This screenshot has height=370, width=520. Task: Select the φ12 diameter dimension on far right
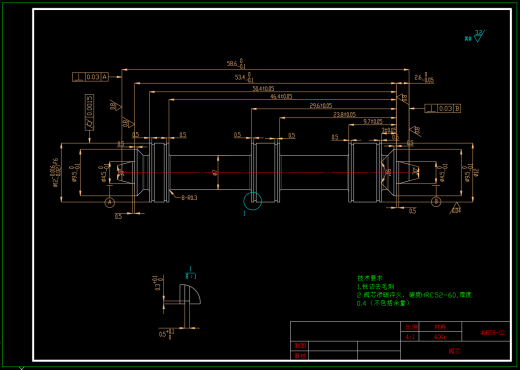(x=477, y=172)
